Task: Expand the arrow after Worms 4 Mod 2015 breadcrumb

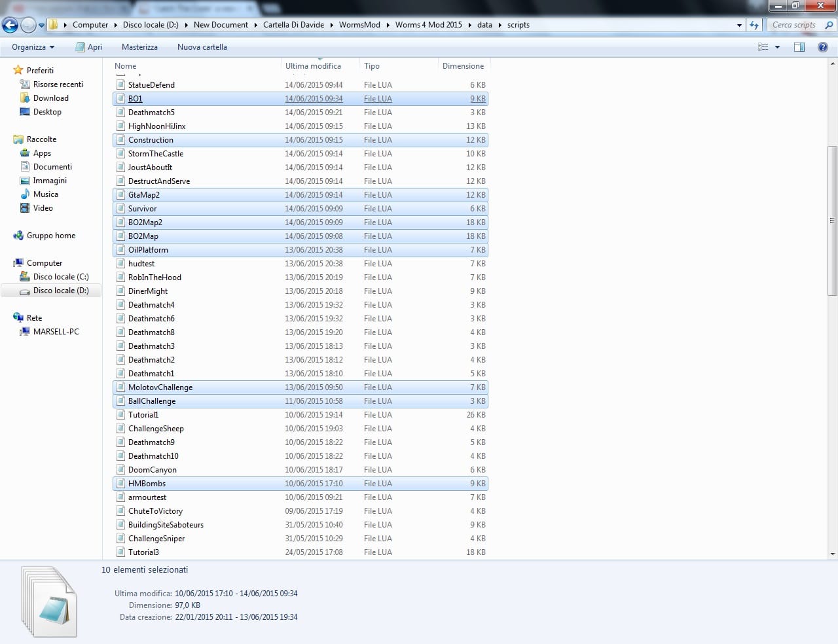Action: click(469, 25)
